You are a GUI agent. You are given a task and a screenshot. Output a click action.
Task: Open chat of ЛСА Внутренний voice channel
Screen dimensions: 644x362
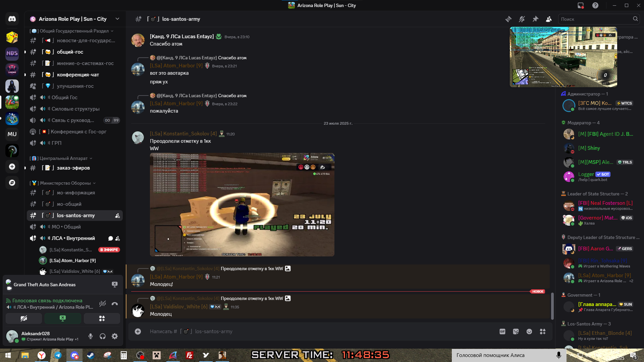pyautogui.click(x=110, y=238)
